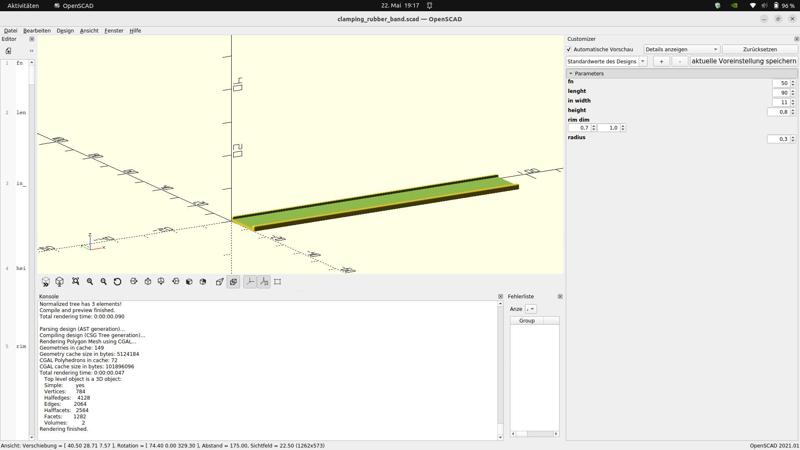Screen dimensions: 800x450
Task: Toggle Automatische Vorschau checkbox
Action: click(x=569, y=49)
